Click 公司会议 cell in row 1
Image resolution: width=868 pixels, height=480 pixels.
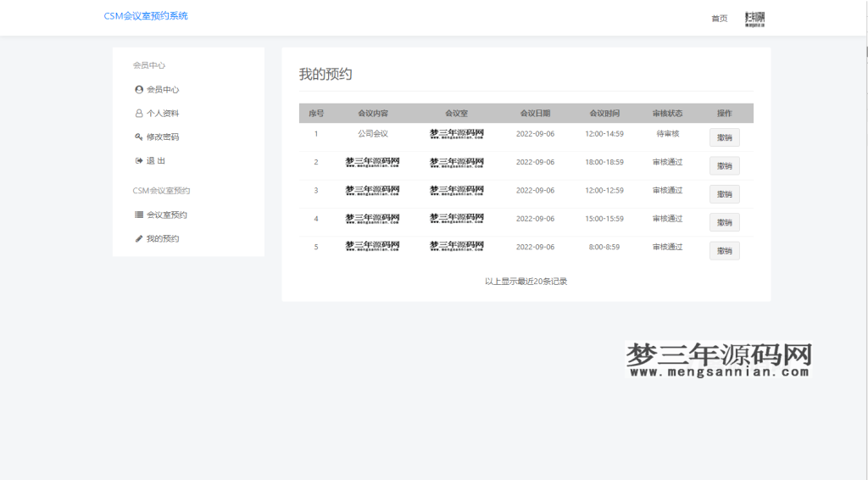tap(373, 134)
